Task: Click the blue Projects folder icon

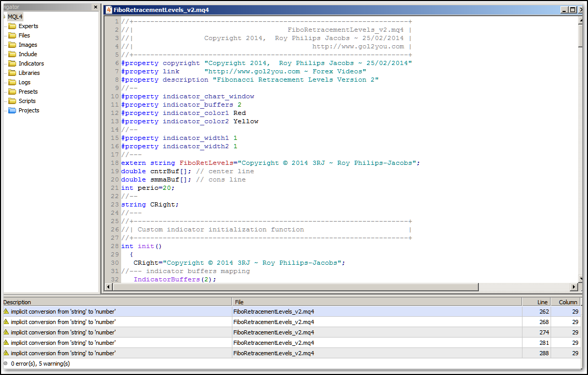Action: (12, 110)
